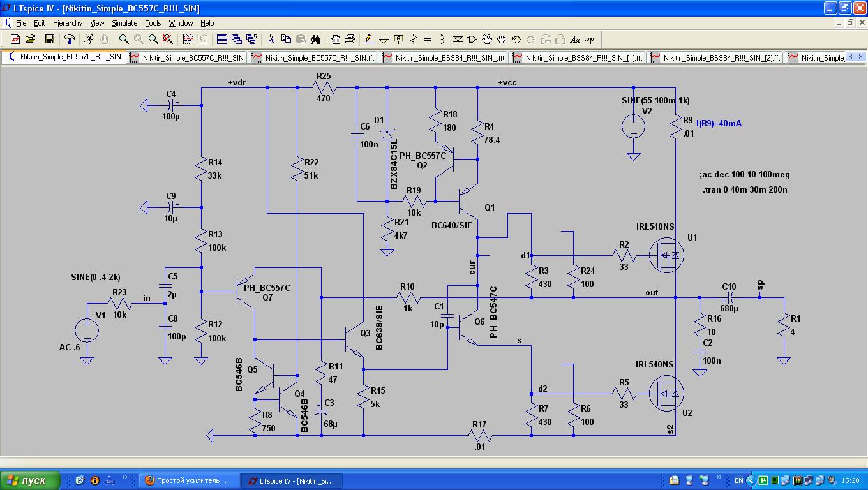Select the Drag hand tool
The width and height of the screenshot is (868, 490).
pyautogui.click(x=502, y=40)
